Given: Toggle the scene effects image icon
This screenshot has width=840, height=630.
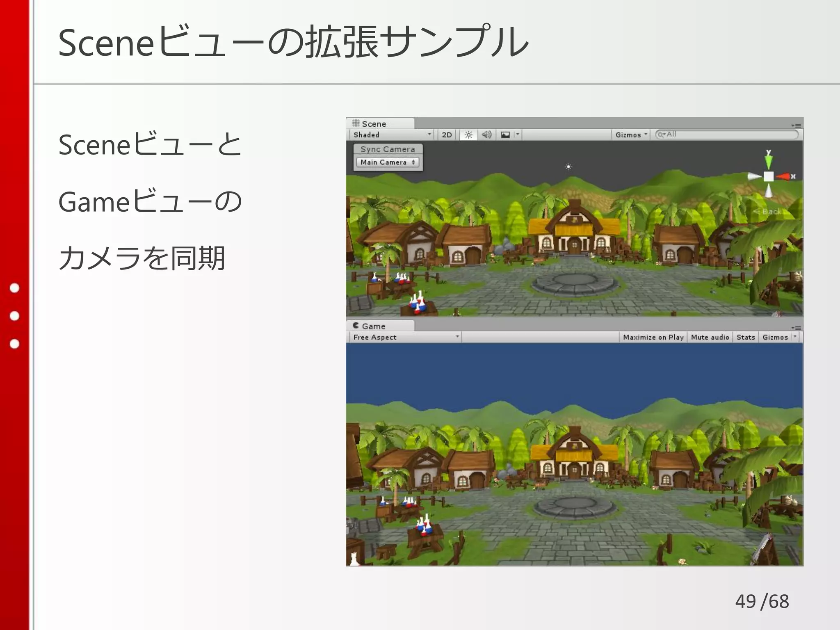Looking at the screenshot, I should (x=505, y=135).
